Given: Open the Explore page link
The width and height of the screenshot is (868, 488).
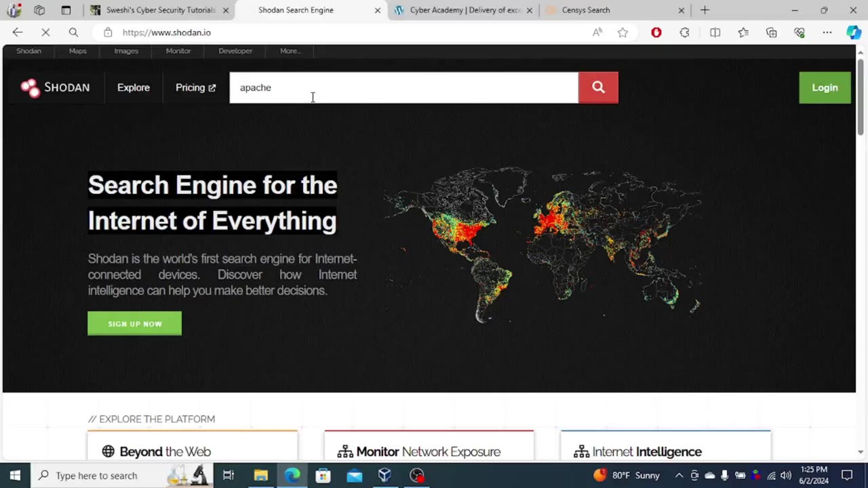Looking at the screenshot, I should coord(134,87).
